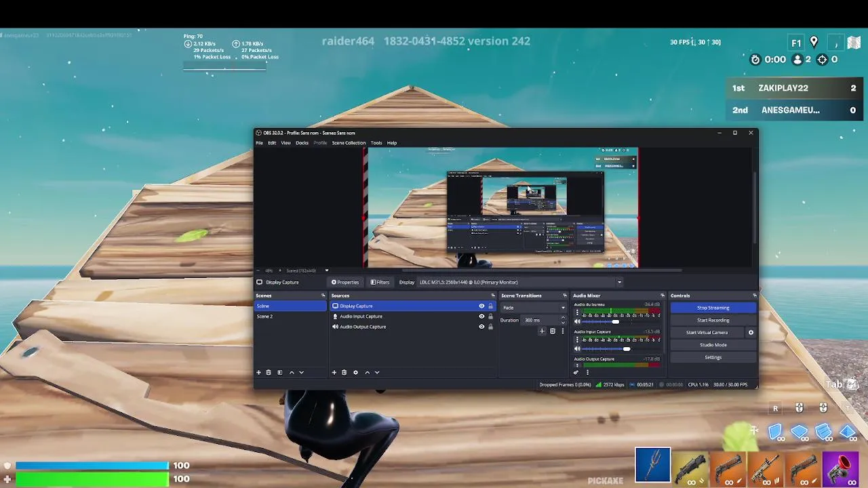
Task: Open source Filters button
Action: point(380,282)
